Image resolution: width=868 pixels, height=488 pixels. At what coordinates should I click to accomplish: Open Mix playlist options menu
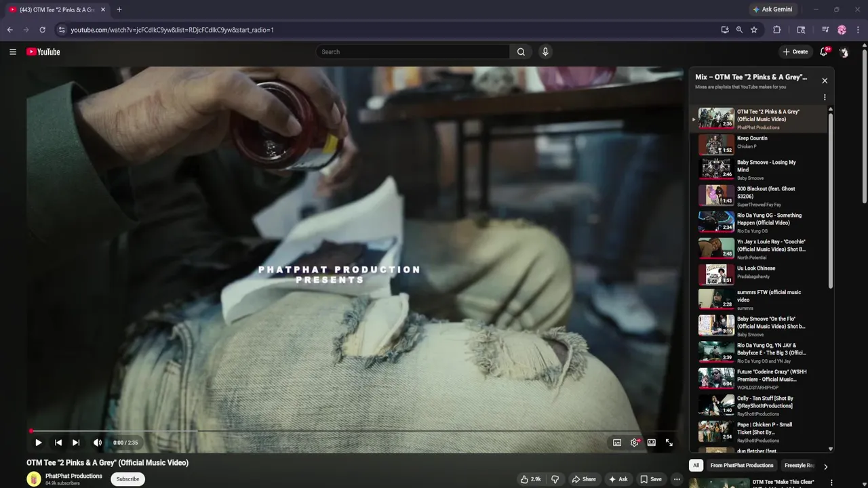click(825, 98)
